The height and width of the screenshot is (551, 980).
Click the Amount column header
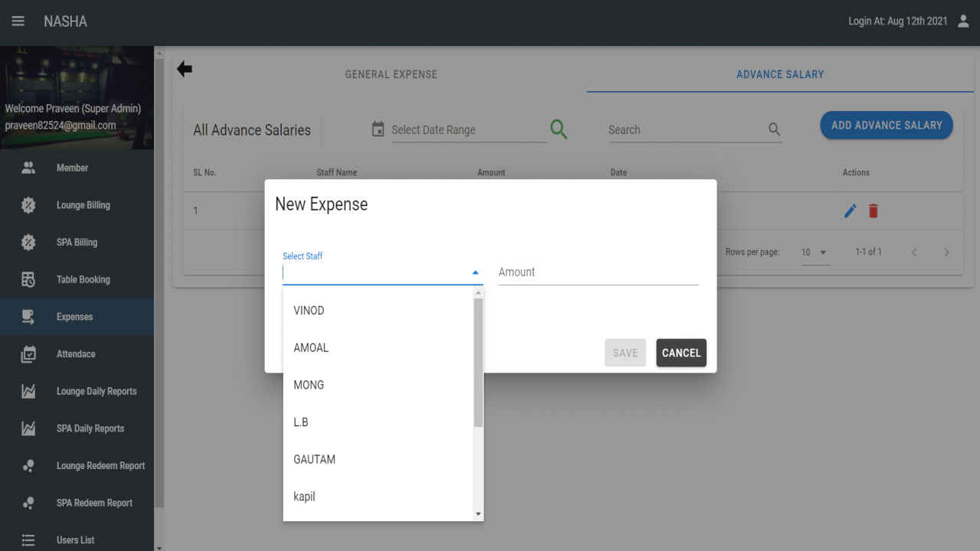coord(492,173)
